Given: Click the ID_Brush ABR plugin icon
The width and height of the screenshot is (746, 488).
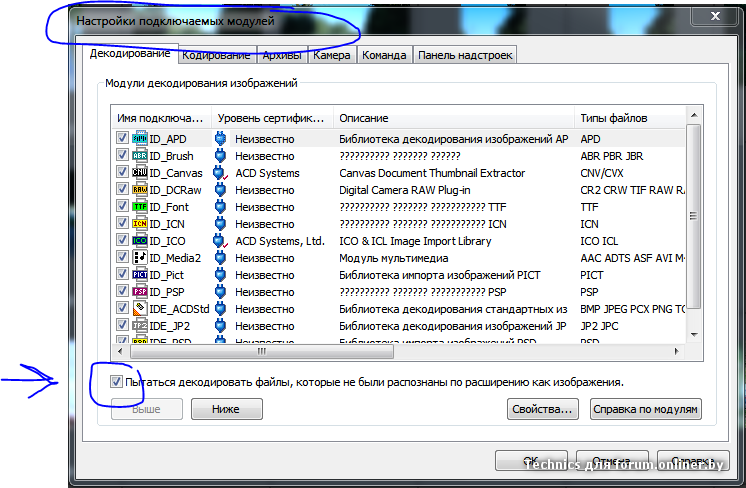Looking at the screenshot, I should tap(140, 156).
